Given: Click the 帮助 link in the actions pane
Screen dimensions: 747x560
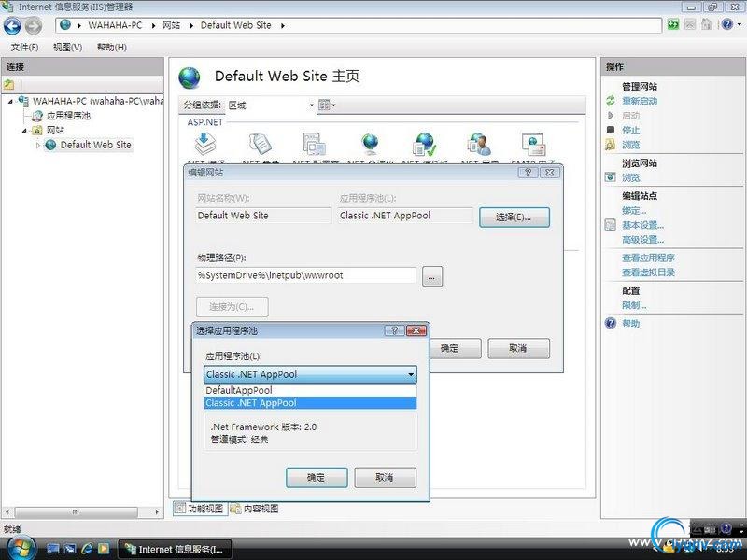Looking at the screenshot, I should pyautogui.click(x=631, y=323).
